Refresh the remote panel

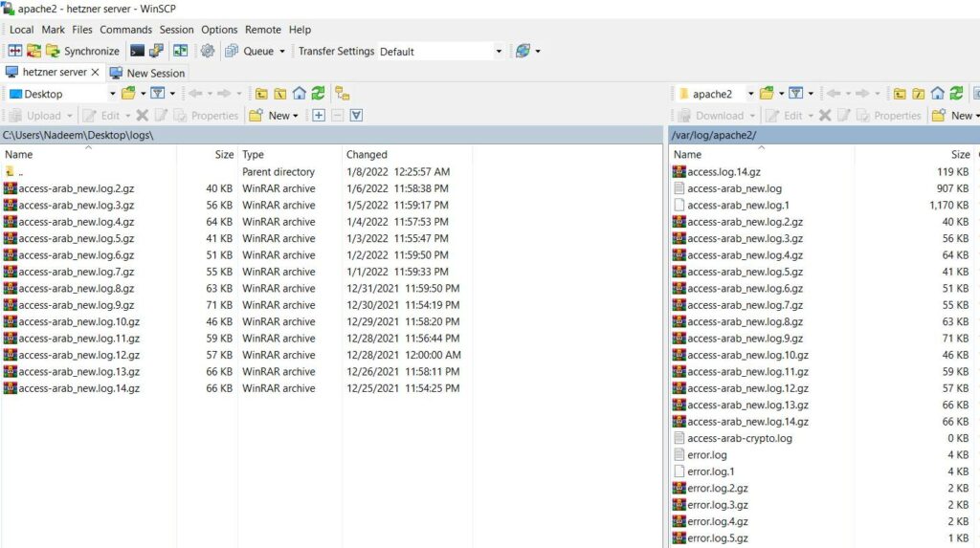956,94
